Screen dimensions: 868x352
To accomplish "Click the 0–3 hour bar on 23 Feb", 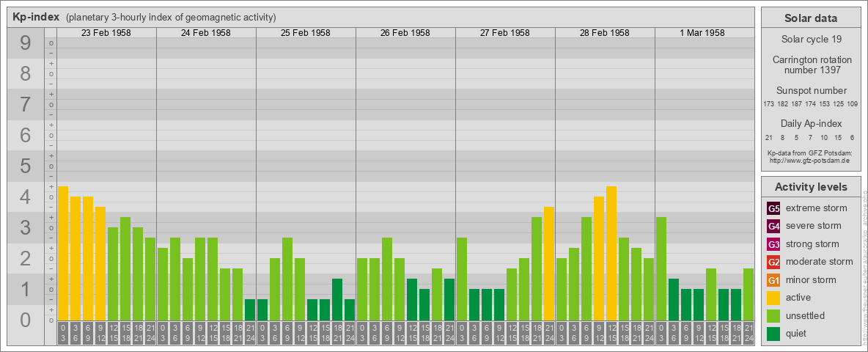I will [63, 254].
